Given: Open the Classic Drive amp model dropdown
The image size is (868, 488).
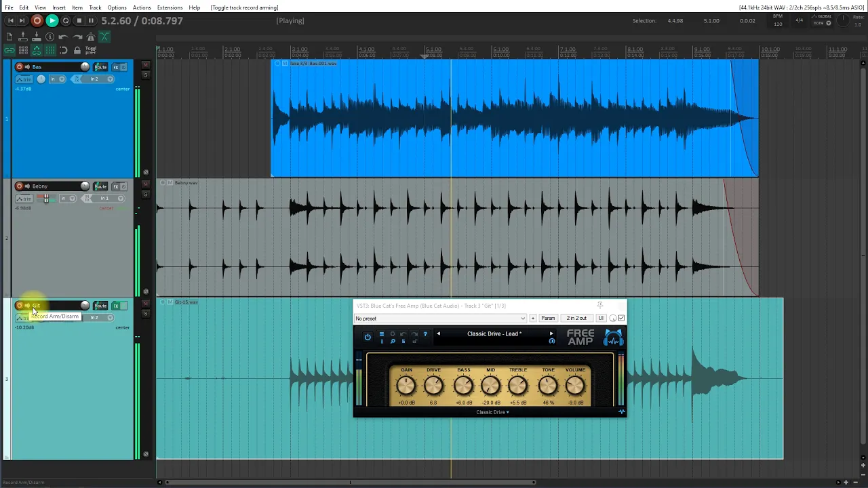Looking at the screenshot, I should pyautogui.click(x=493, y=412).
